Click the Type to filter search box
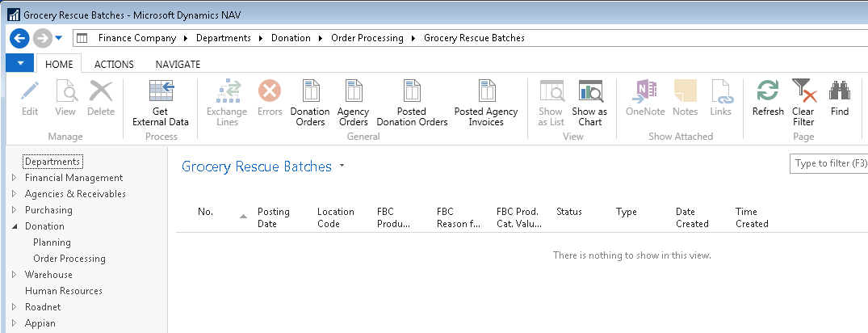This screenshot has width=868, height=333. point(828,164)
